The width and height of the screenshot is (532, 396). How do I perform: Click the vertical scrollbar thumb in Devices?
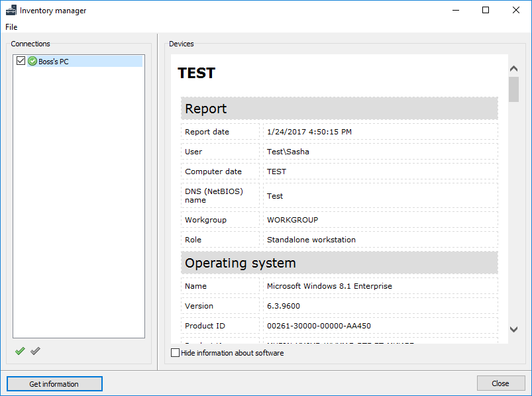513,89
